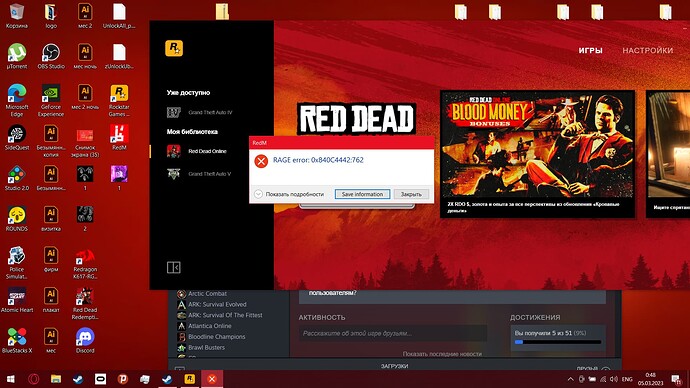690x388 pixels.
Task: Click Закрыть button in RAGE error dialog
Action: [x=411, y=194]
